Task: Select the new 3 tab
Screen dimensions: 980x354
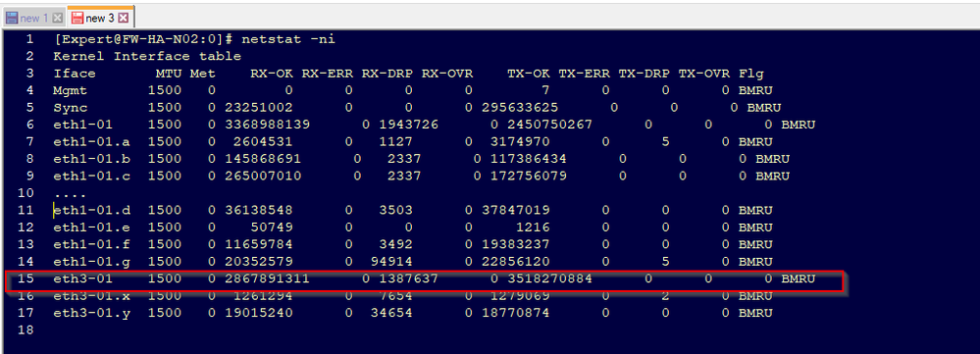Action: (100, 18)
